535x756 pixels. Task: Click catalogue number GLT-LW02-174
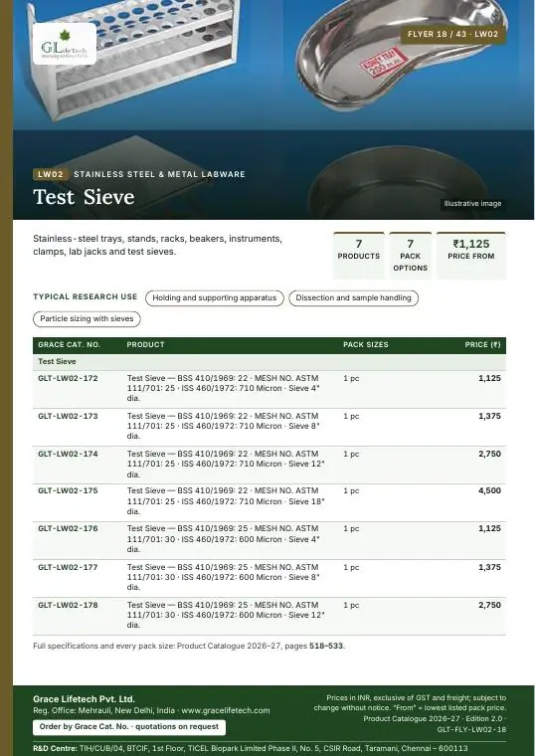[x=68, y=454]
